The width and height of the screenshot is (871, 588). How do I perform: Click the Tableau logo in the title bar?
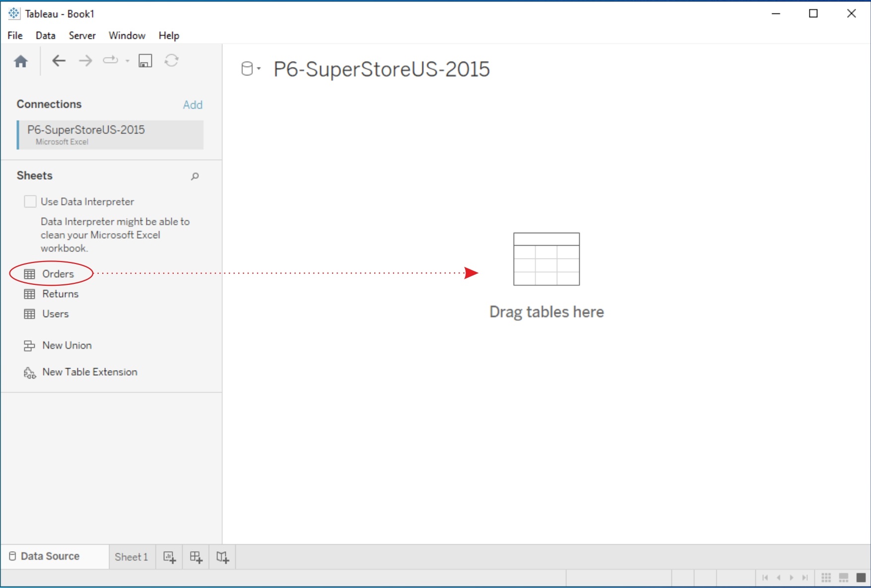pos(14,13)
